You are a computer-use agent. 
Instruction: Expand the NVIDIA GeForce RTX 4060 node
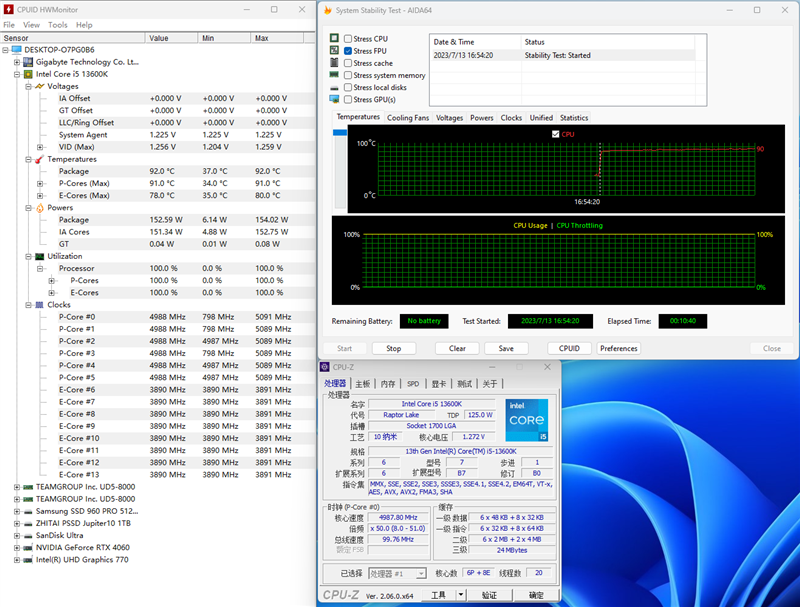click(x=17, y=548)
